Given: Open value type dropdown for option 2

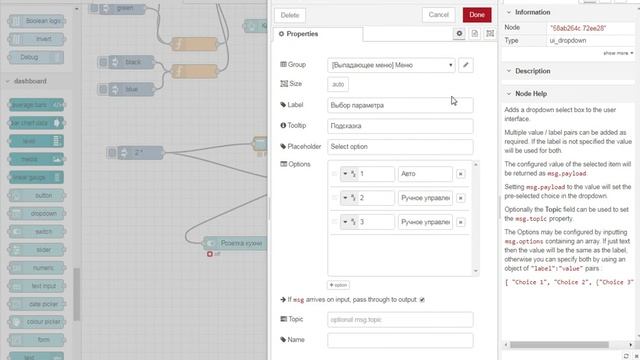Looking at the screenshot, I should click(349, 198).
